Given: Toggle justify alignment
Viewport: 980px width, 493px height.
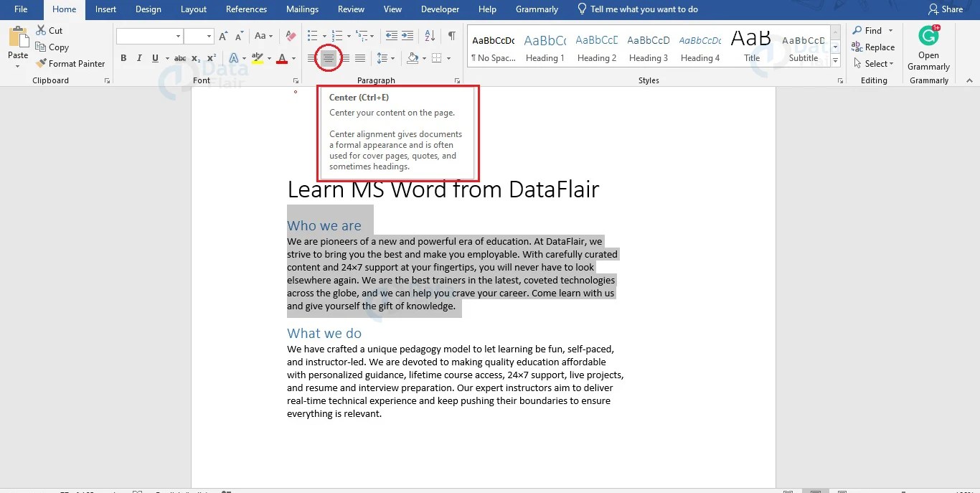Looking at the screenshot, I should [x=359, y=57].
